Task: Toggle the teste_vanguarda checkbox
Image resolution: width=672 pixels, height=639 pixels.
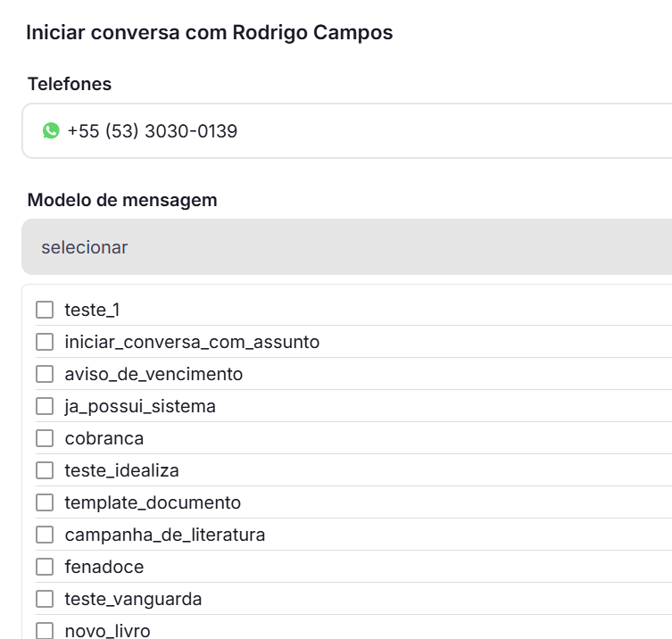Action: (x=45, y=599)
